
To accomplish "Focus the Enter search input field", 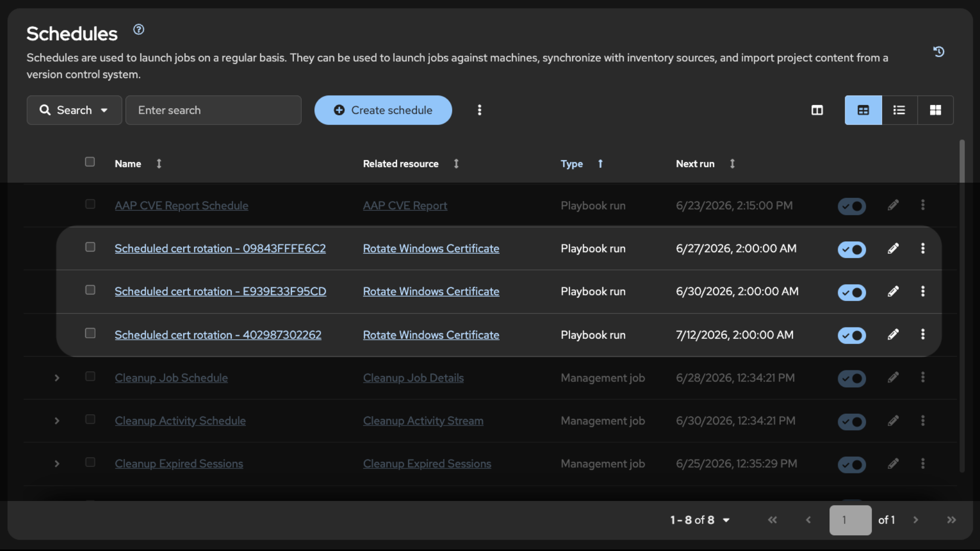I will 213,110.
